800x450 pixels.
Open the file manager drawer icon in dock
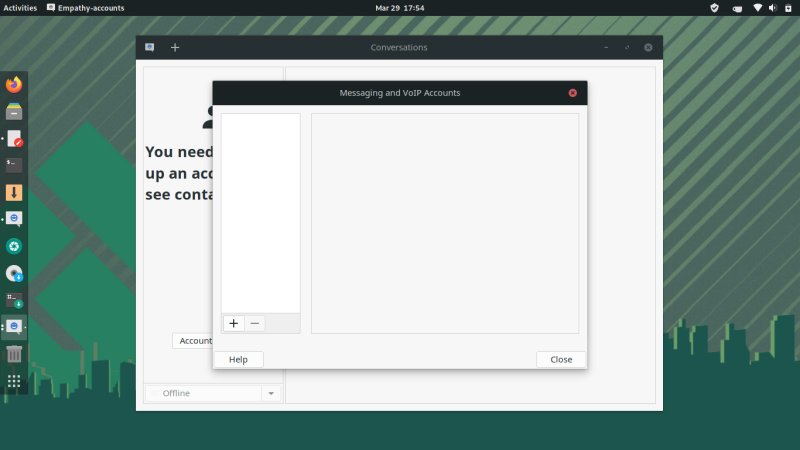(14, 111)
